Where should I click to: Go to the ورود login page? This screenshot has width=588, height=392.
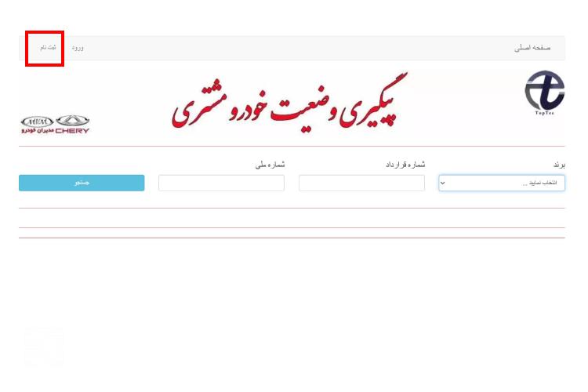(78, 48)
